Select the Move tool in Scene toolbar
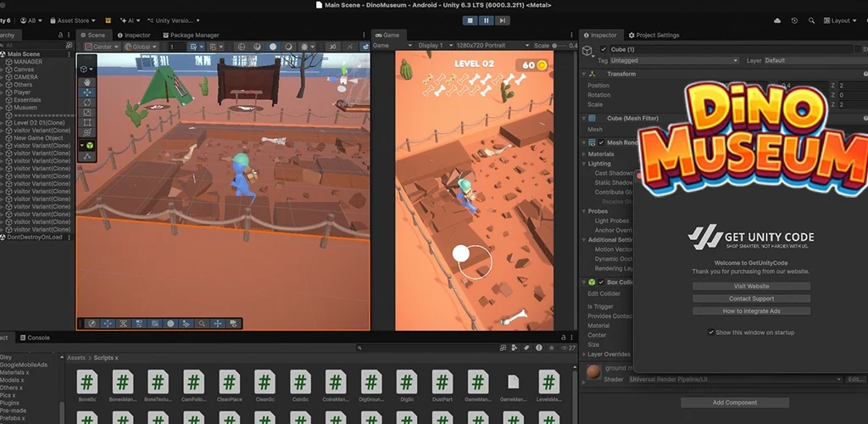This screenshot has height=424, width=868. tap(87, 92)
